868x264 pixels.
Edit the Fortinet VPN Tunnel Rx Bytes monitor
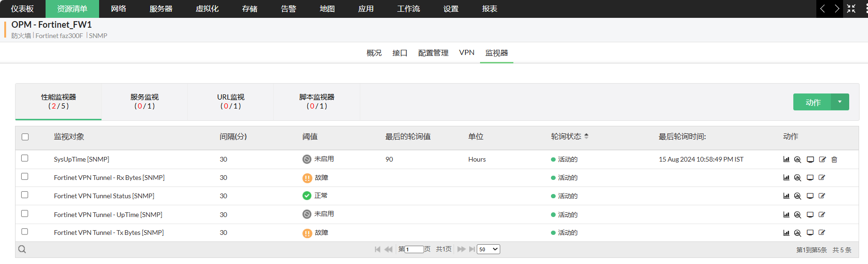coord(822,178)
